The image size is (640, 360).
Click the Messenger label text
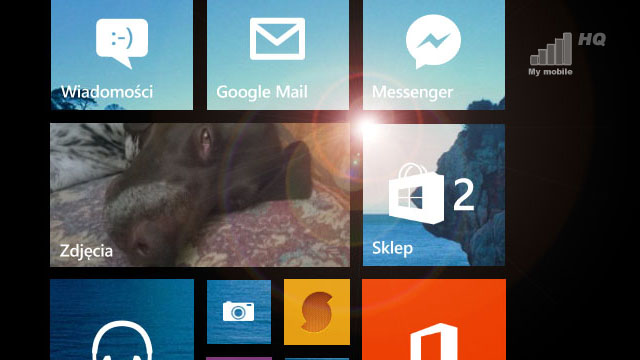412,92
